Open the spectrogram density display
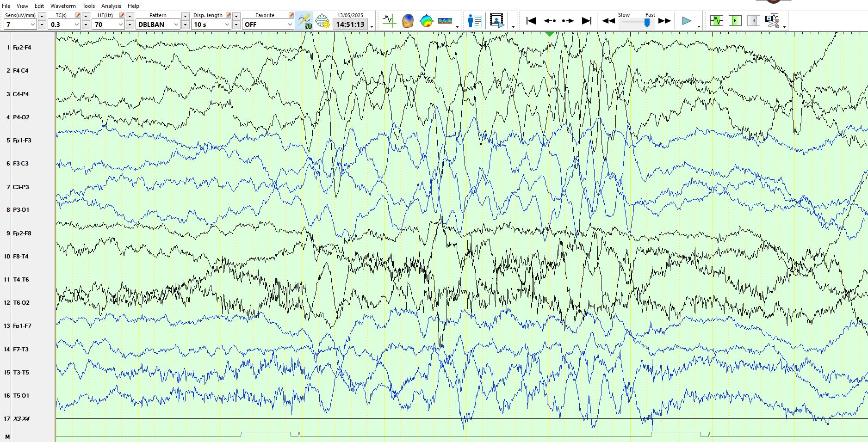 tap(445, 21)
